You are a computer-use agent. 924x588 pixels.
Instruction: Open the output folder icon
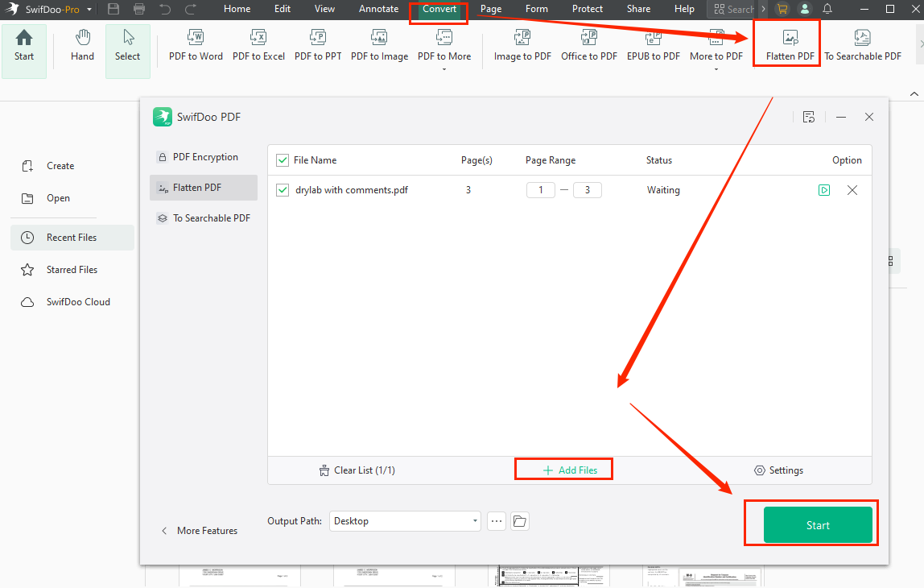(520, 521)
